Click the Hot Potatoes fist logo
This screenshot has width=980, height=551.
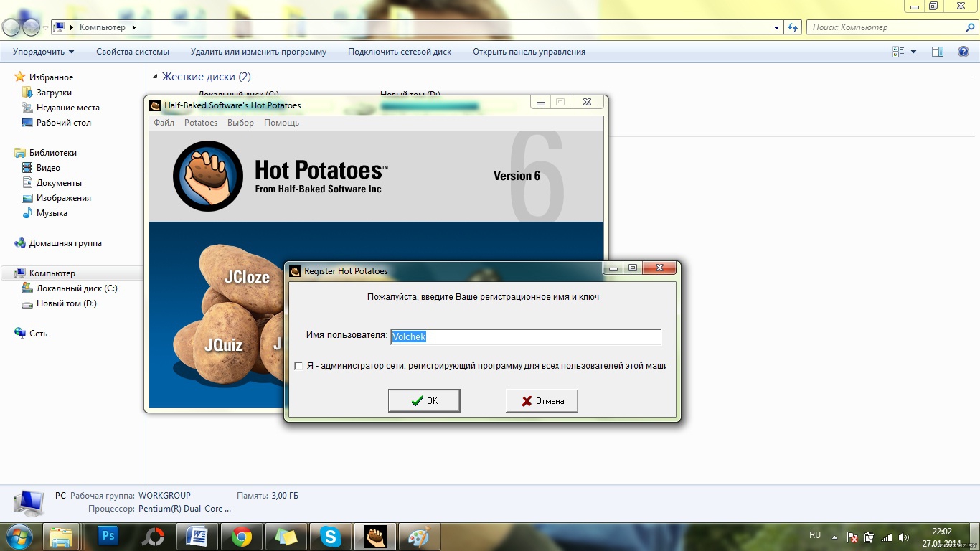tap(208, 176)
